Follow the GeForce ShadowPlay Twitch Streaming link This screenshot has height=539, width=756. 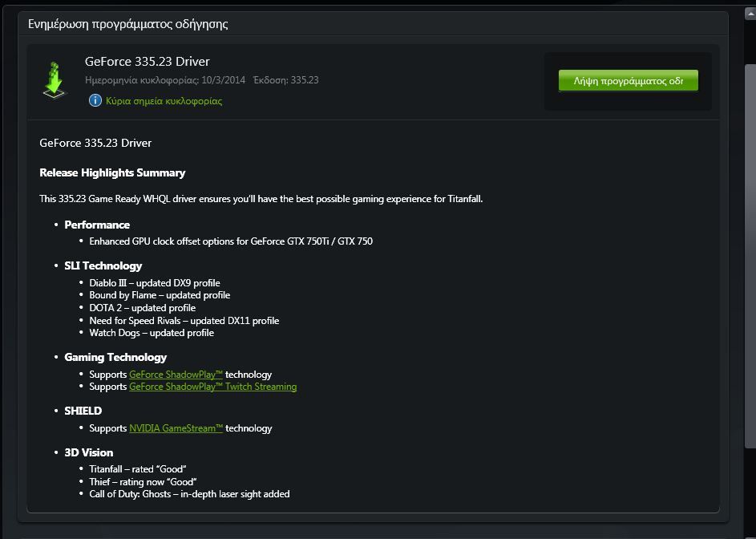pyautogui.click(x=212, y=387)
